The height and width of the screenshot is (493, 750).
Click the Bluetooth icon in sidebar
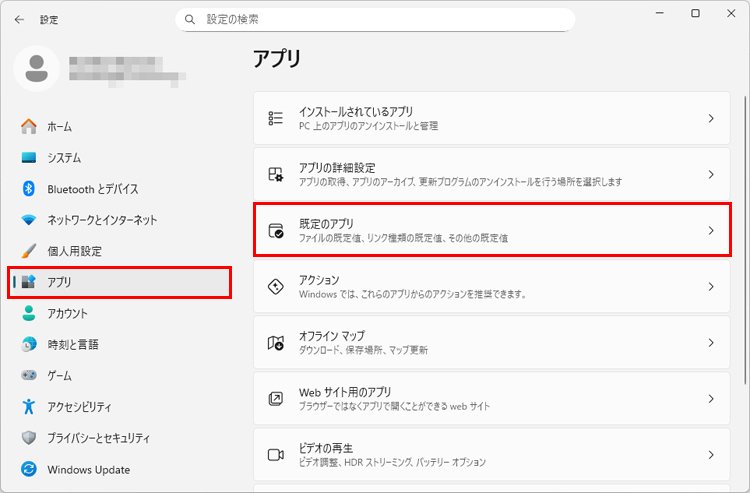[x=29, y=188]
